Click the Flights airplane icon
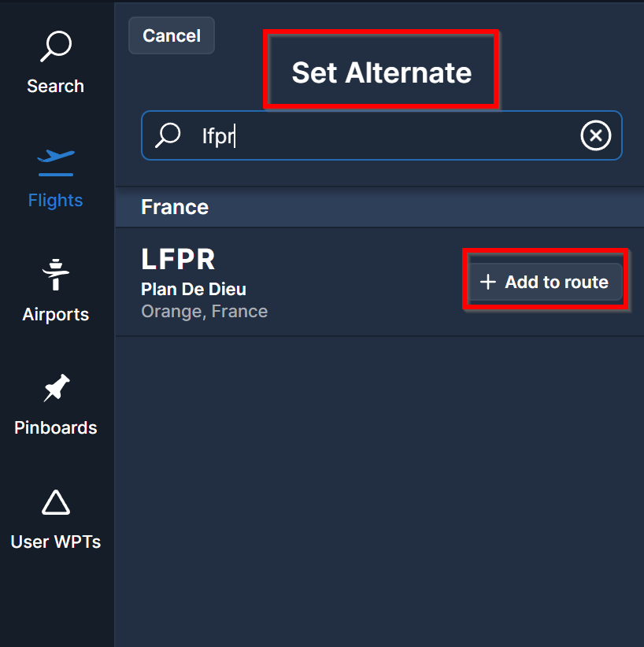Image resolution: width=644 pixels, height=647 pixels. pyautogui.click(x=55, y=161)
